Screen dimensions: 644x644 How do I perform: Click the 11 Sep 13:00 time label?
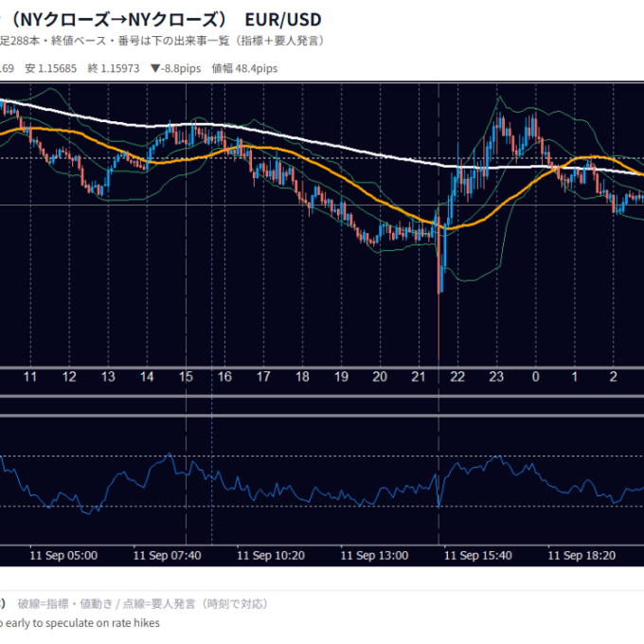[375, 556]
